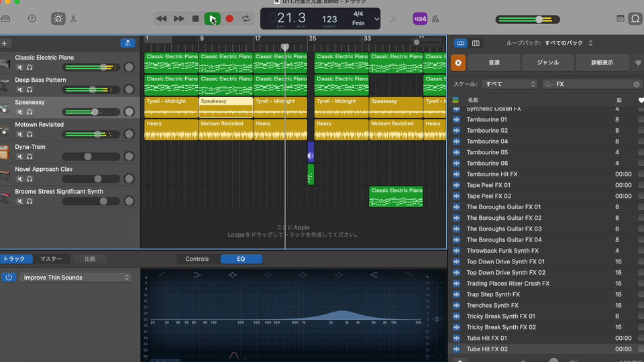
Task: Switch to the Controls tab
Action: [x=197, y=259]
